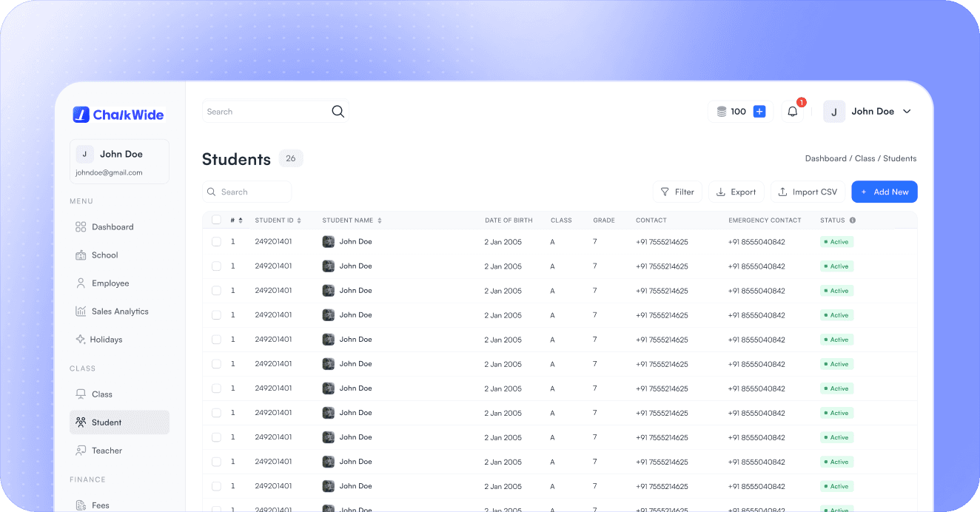Go to the Teacher menu item
The height and width of the screenshot is (512, 980).
click(x=107, y=451)
